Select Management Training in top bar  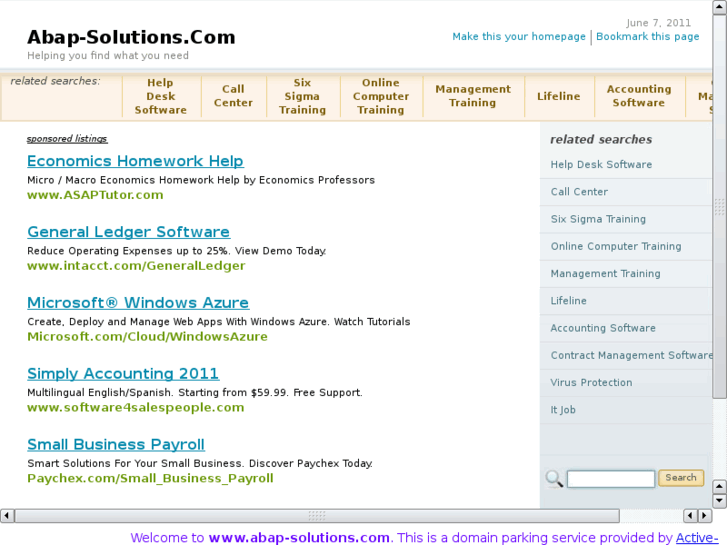click(x=473, y=96)
